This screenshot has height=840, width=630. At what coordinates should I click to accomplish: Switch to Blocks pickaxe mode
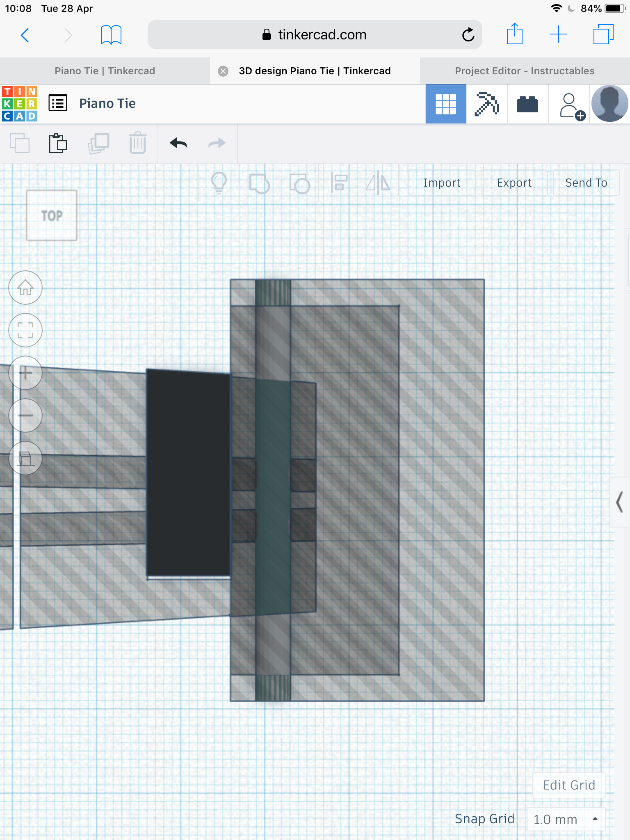click(x=486, y=104)
